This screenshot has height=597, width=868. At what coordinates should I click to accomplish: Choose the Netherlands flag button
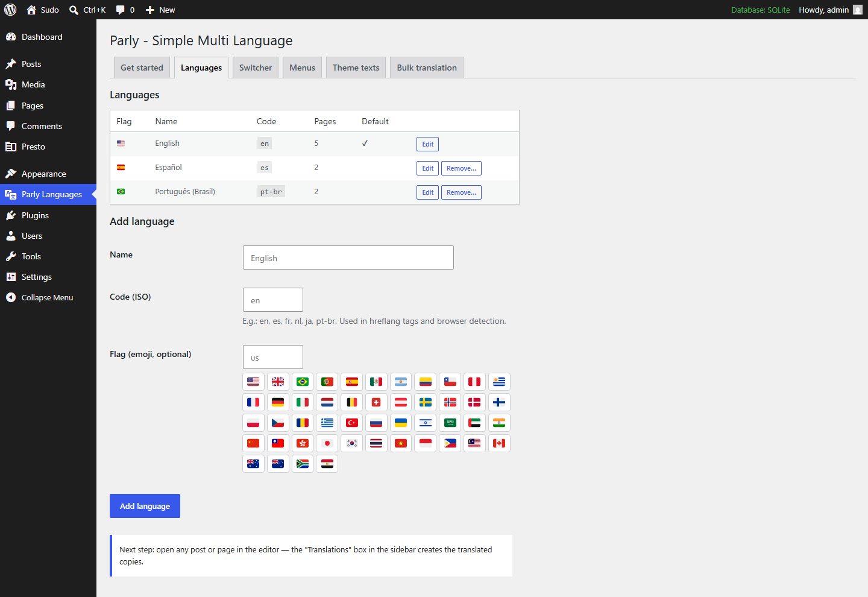coord(327,402)
